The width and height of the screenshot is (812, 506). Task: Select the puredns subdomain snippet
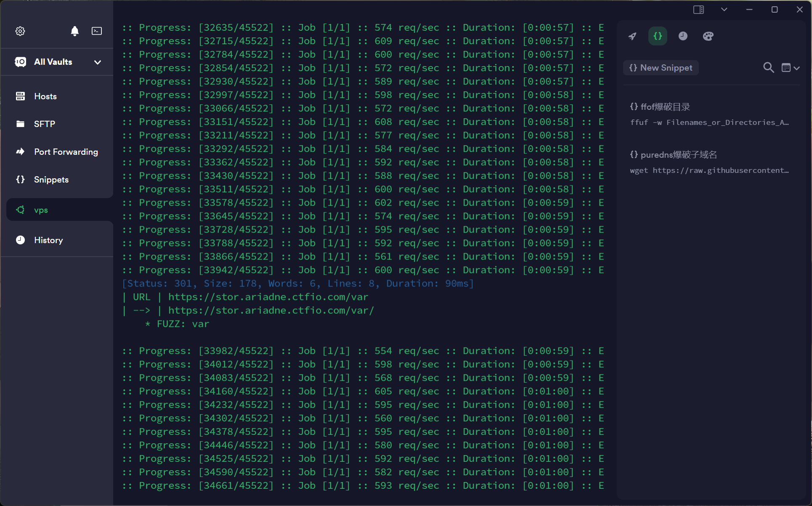click(709, 162)
